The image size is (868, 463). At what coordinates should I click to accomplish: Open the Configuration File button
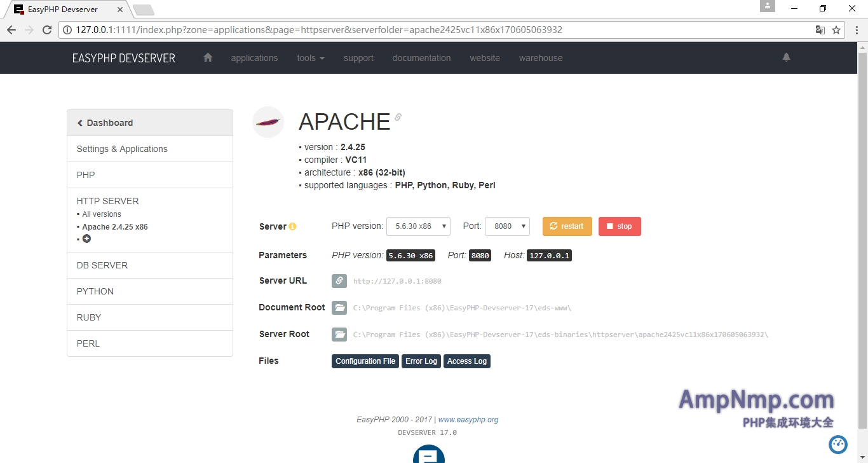[x=365, y=361]
